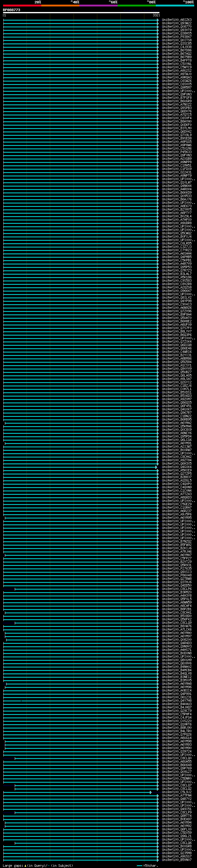This screenshot has height=868, width=197.
Task: Choose the UniRef100_C8CH42 hit label
Action: [177, 457]
